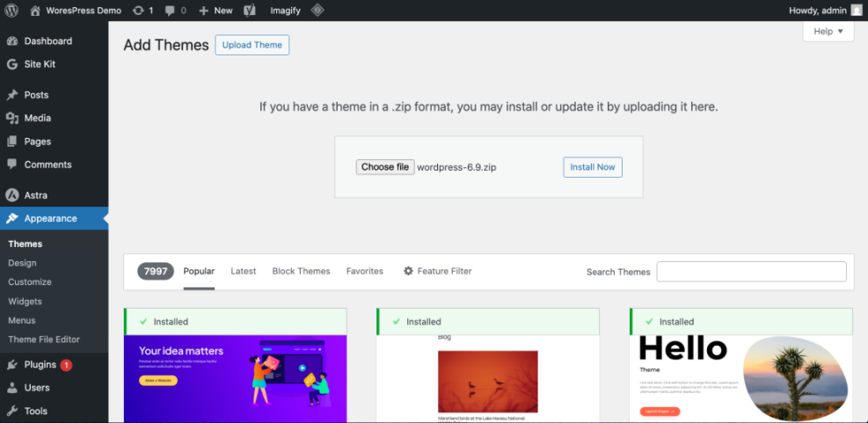Open the Feature Filter label
This screenshot has height=423, width=868.
click(x=444, y=271)
